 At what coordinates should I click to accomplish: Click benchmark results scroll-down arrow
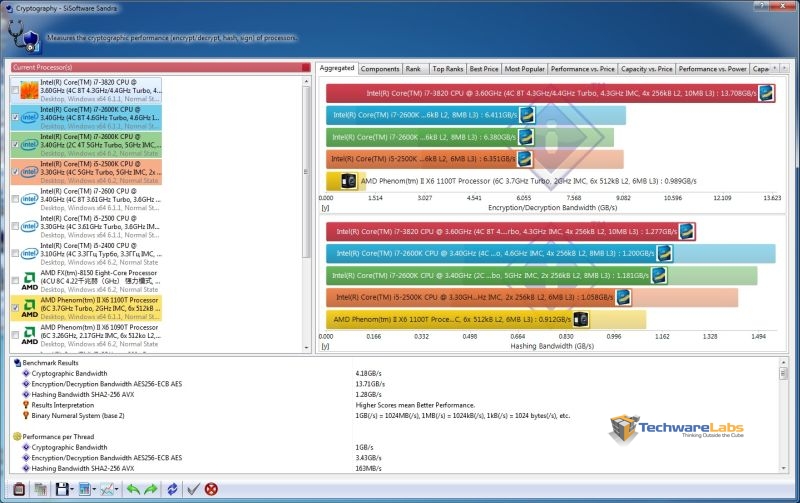(x=784, y=468)
